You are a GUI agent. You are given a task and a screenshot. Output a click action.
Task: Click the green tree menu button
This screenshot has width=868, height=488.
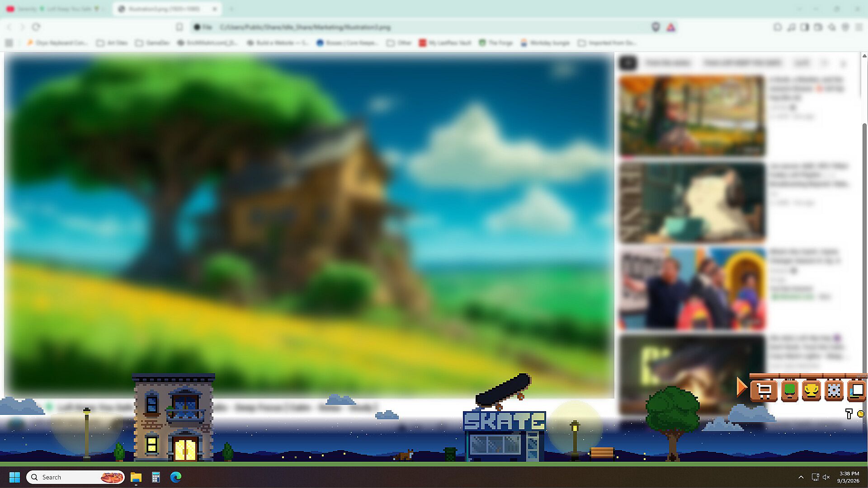[x=789, y=391]
